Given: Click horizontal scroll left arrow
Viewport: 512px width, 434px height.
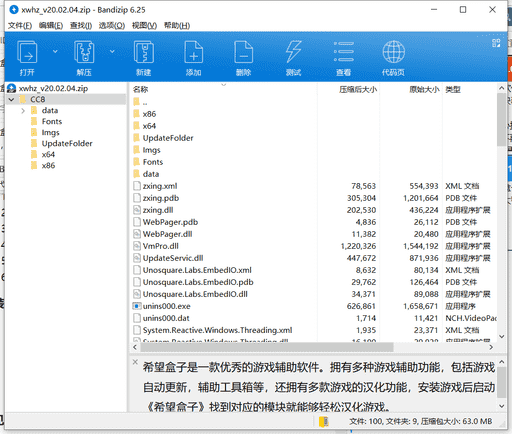Looking at the screenshot, I should click(x=135, y=347).
